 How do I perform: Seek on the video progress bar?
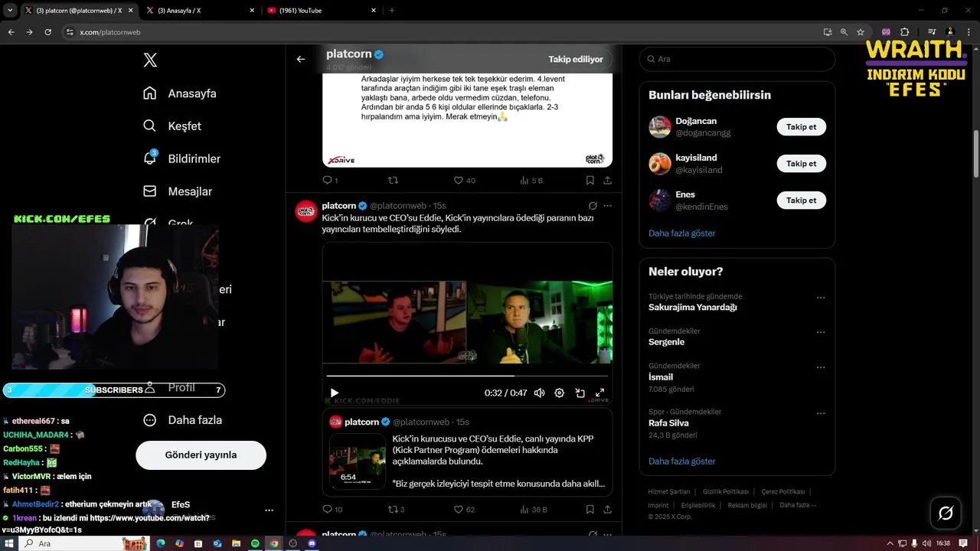pos(467,376)
